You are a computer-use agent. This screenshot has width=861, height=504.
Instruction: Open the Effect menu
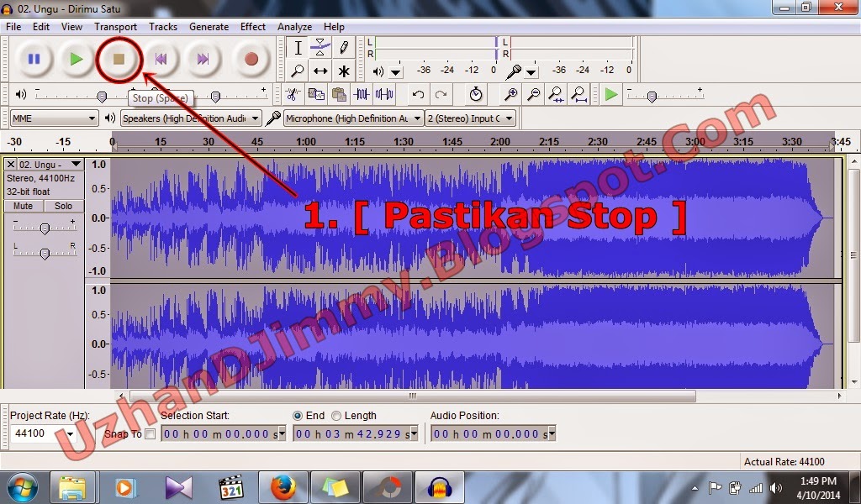252,26
